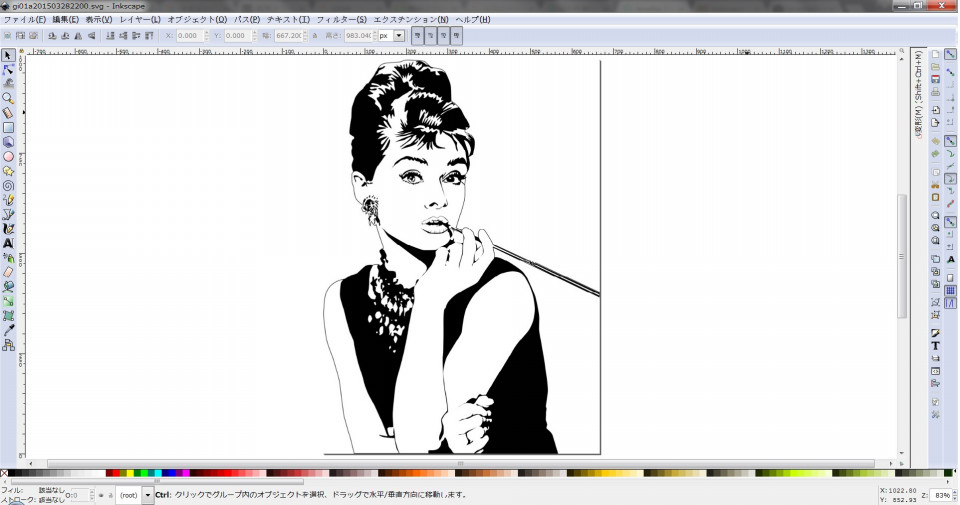The width and height of the screenshot is (960, 505).
Task: Open the Text and Font dialog icon
Action: click(935, 346)
